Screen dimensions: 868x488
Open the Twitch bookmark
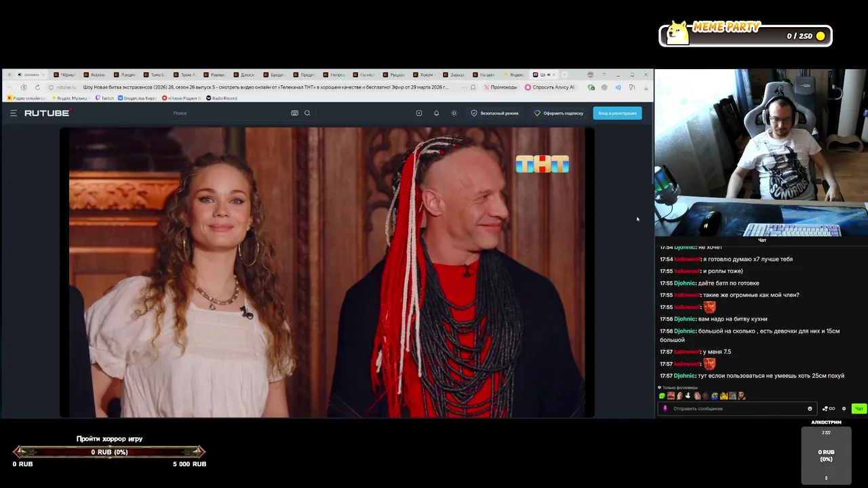(x=104, y=98)
